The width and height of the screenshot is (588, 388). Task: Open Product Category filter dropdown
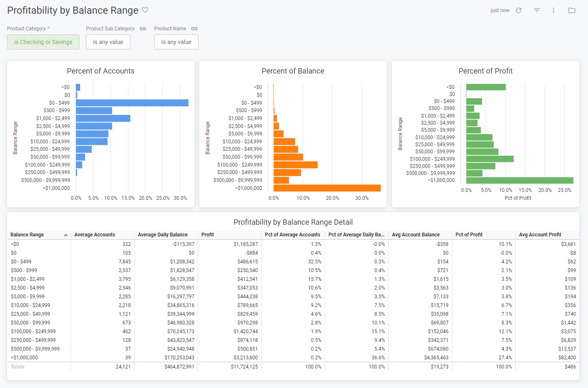[43, 42]
